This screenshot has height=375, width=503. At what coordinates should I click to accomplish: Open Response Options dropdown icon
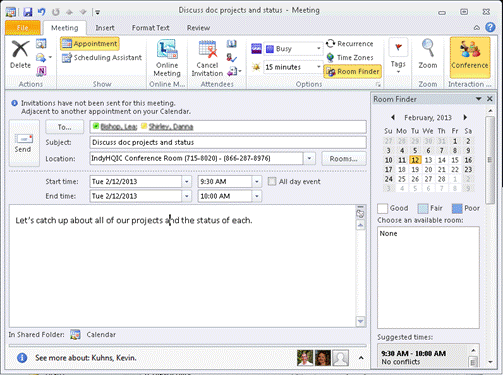(x=234, y=71)
